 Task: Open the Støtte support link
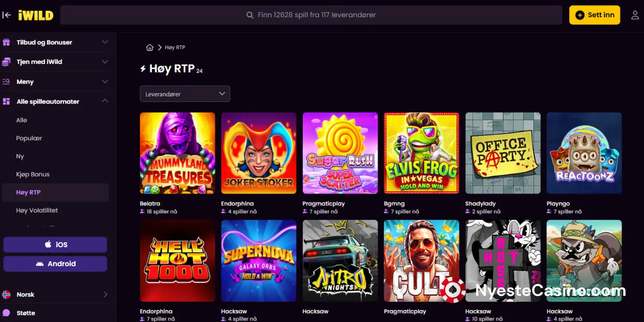point(26,313)
